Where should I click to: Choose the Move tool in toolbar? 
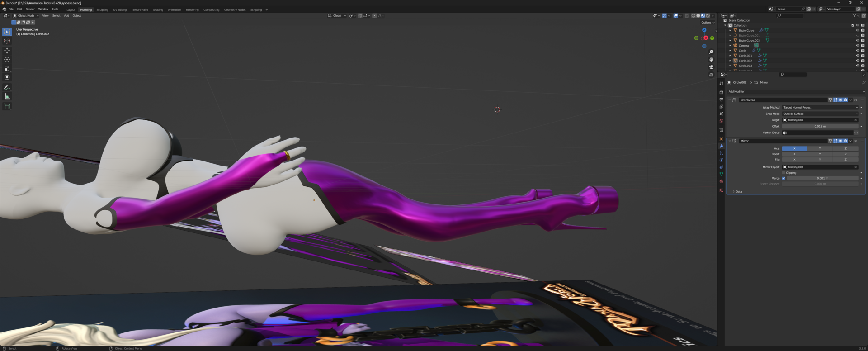(7, 51)
